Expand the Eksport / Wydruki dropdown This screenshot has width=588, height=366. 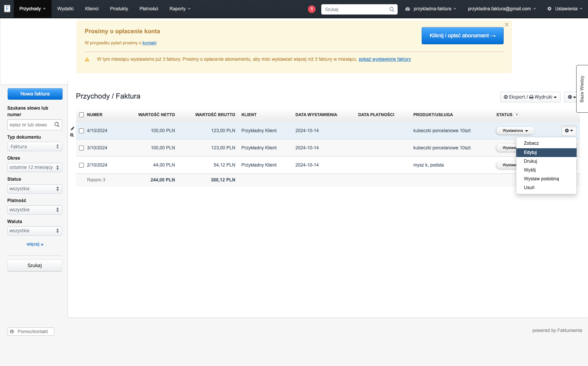[x=530, y=97]
